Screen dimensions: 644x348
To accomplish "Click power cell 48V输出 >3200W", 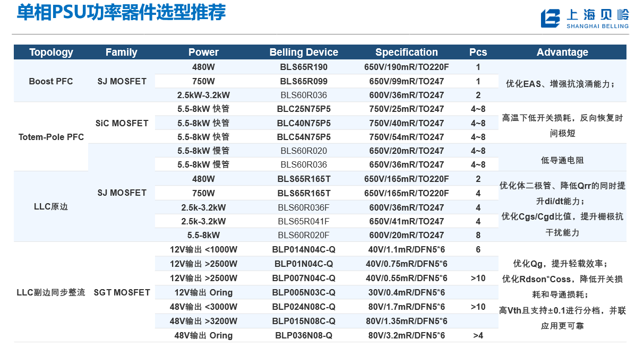I will coord(203,321).
